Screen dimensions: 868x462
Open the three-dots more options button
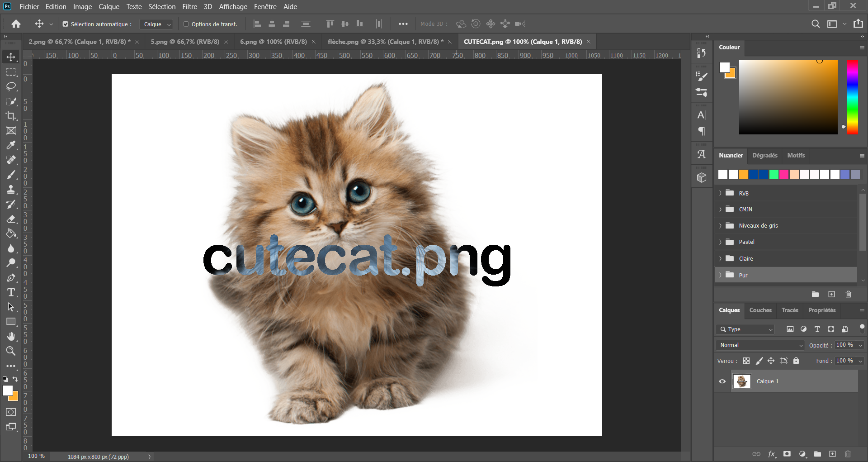pos(403,24)
